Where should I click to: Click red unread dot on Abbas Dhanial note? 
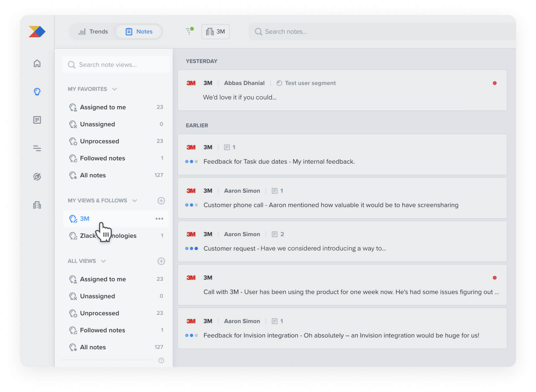click(494, 83)
